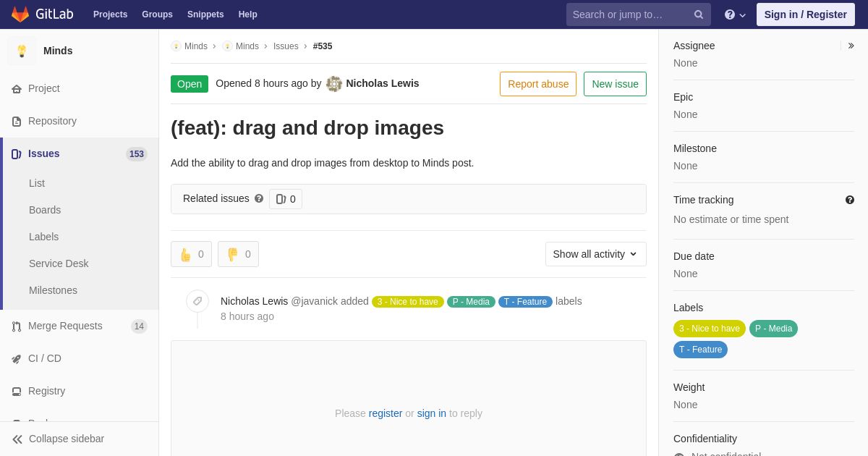Select List under Issues
868x456 pixels.
pyautogui.click(x=37, y=183)
